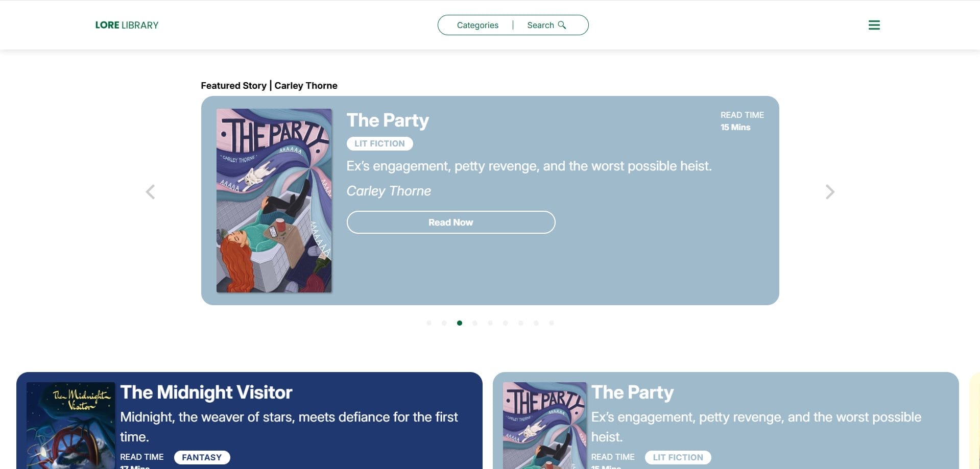This screenshot has height=469, width=980.
Task: Select the second carousel dot
Action: 444,323
